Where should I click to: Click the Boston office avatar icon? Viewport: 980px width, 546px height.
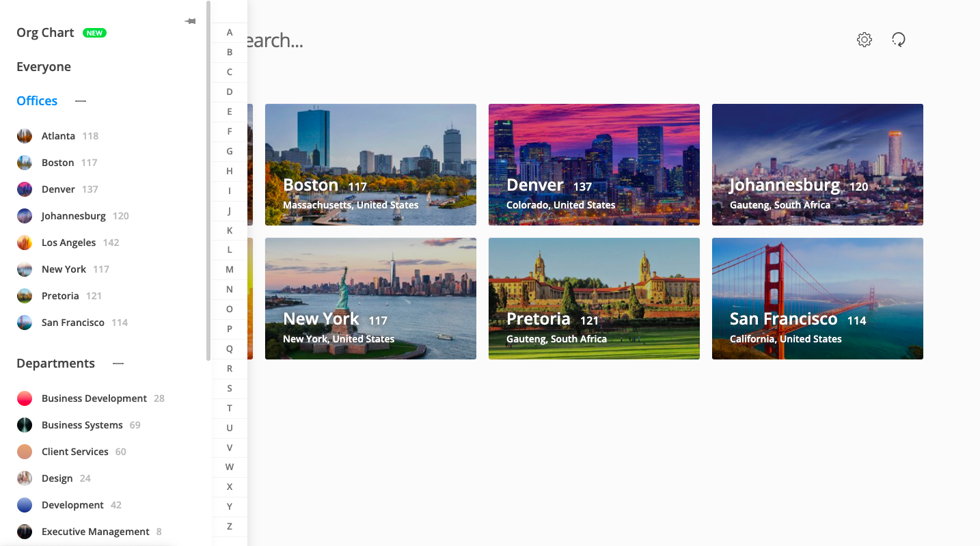25,163
